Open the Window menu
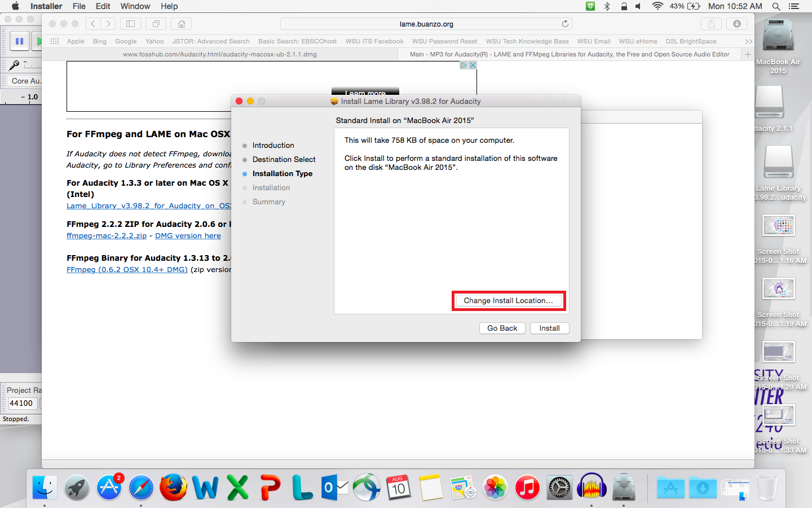 coord(135,6)
